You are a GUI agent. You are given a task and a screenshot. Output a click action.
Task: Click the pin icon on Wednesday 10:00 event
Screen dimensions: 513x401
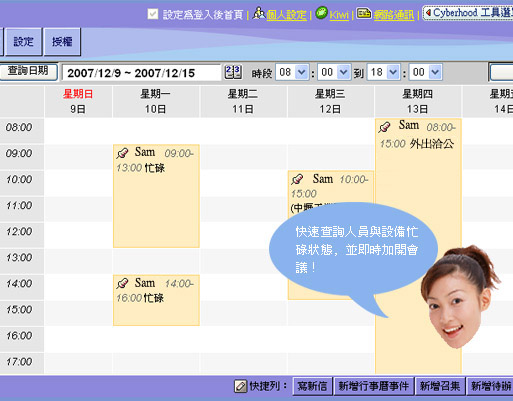(x=297, y=179)
